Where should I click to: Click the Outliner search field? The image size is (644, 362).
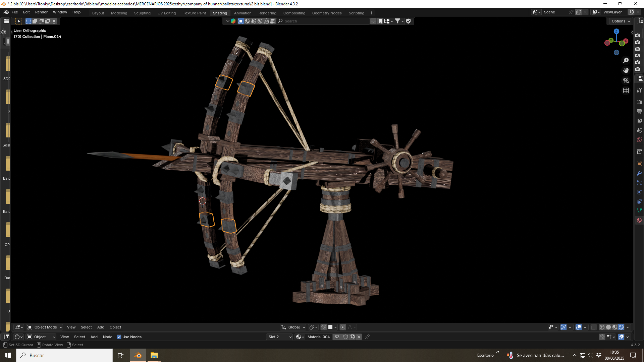324,21
